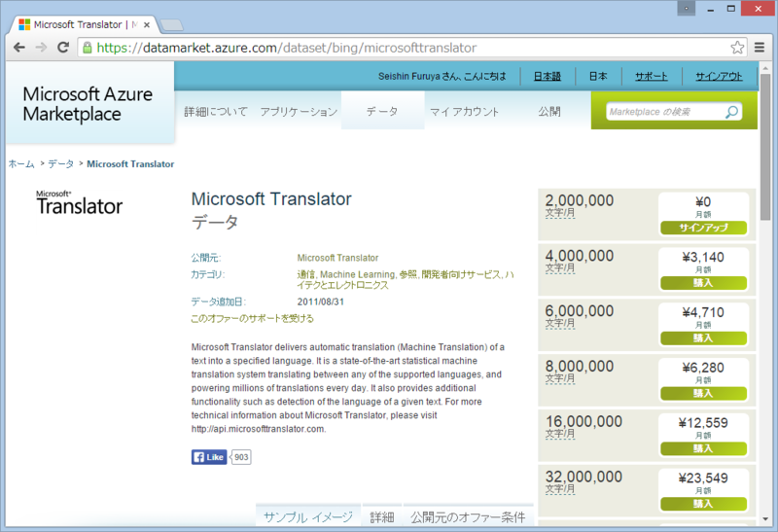Click the publisher Microsoft Translator link
This screenshot has height=532, width=778.
(337, 258)
